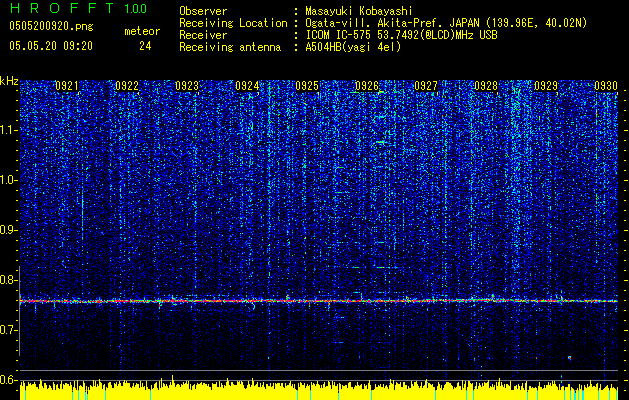Click the 0.6 kHz axis label
Screen dimensions: 629x400
pos(9,380)
